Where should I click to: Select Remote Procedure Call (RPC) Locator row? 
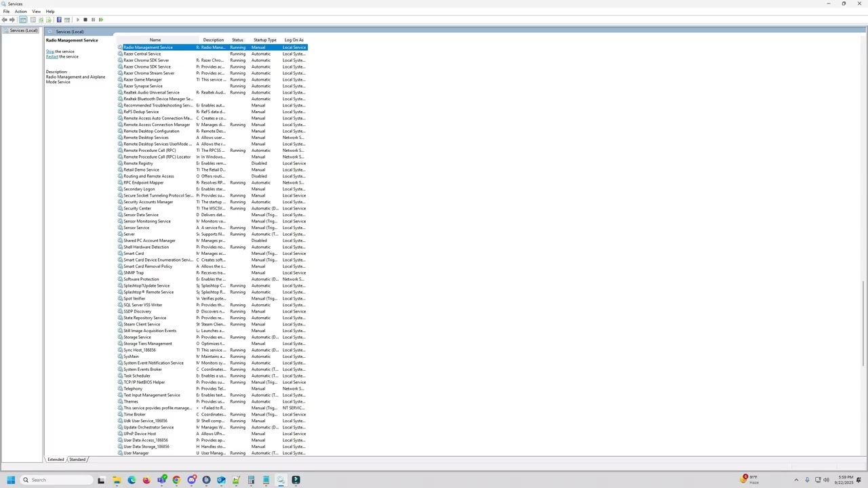[x=212, y=157]
